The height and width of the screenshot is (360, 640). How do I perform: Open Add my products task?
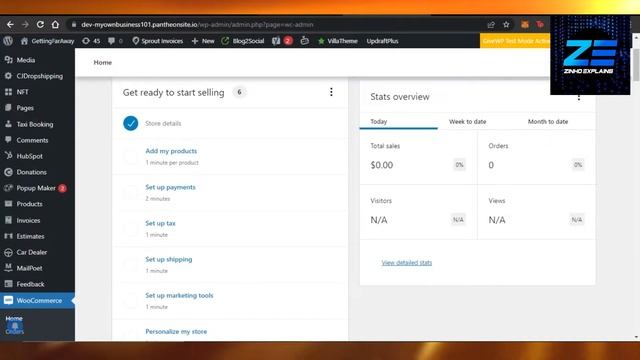pyautogui.click(x=171, y=151)
